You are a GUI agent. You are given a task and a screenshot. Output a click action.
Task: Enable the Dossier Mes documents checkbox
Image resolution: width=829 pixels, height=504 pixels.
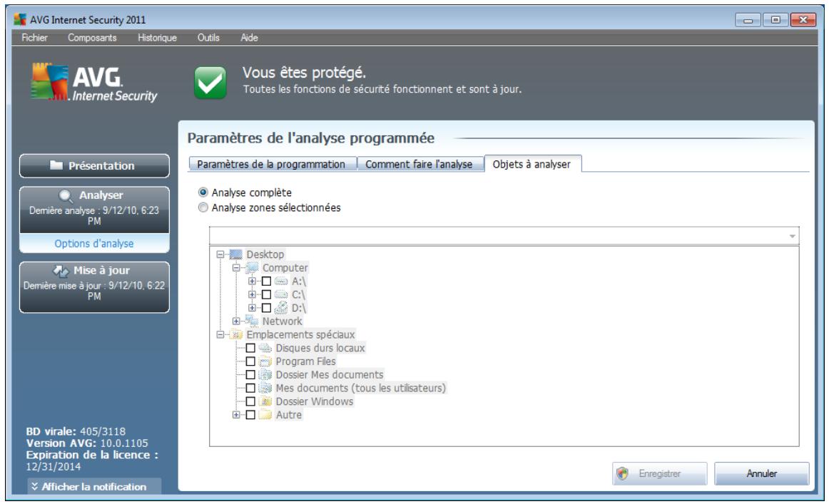pyautogui.click(x=250, y=375)
